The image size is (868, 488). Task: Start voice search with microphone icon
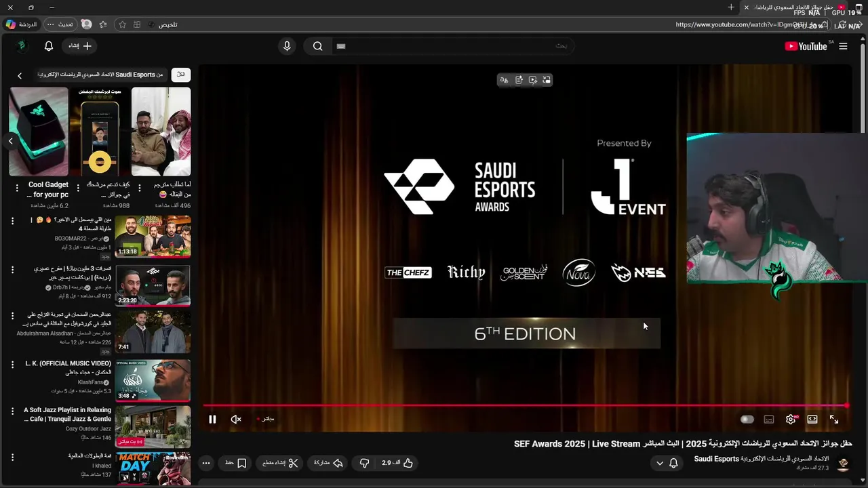coord(287,46)
